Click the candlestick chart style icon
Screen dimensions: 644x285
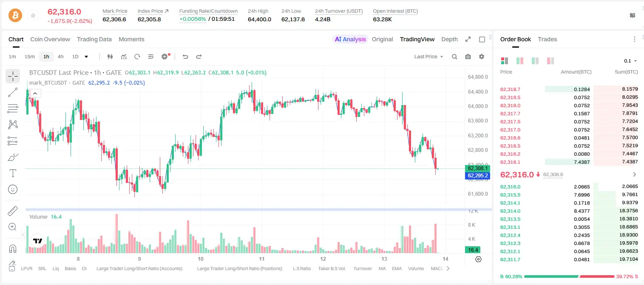(x=110, y=57)
